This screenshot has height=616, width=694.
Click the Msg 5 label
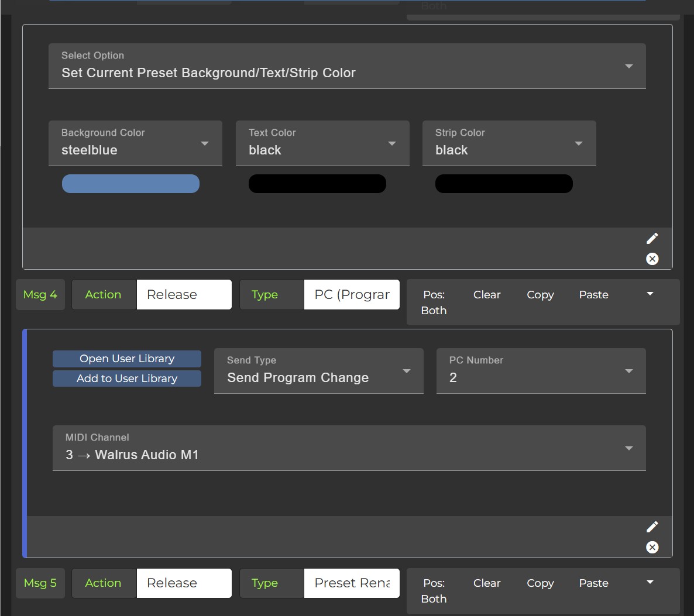pyautogui.click(x=40, y=583)
